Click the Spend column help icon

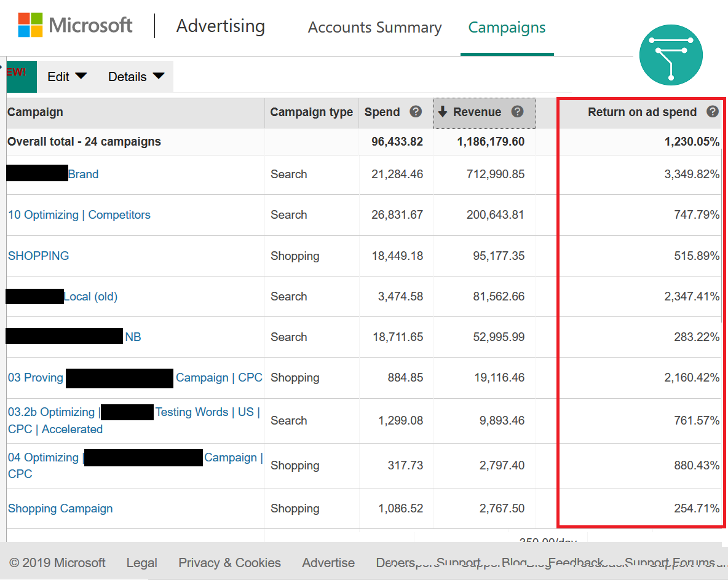click(x=416, y=111)
